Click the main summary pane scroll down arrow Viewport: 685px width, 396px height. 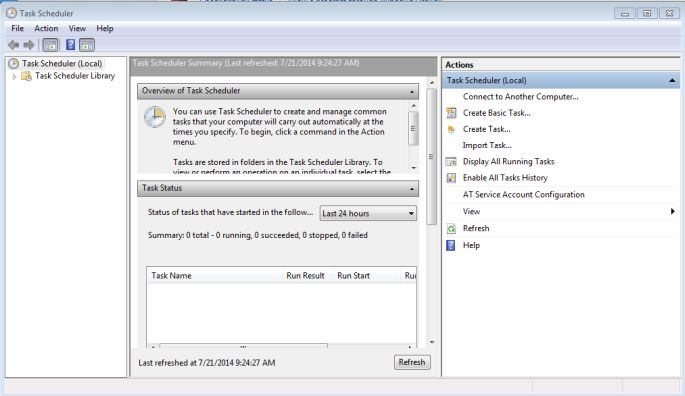click(432, 342)
